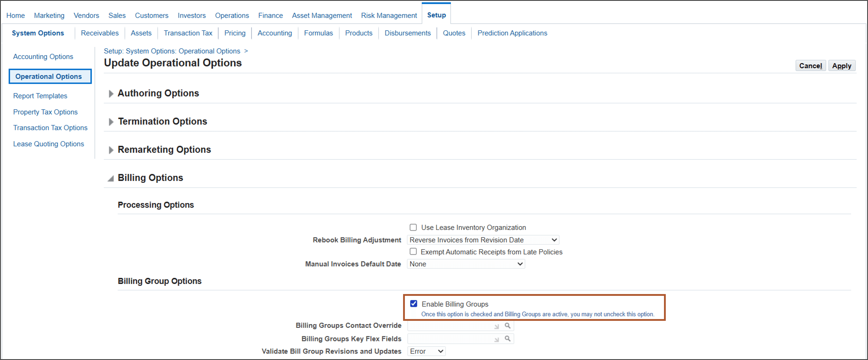Enable Use Lease Inventory Organization

pyautogui.click(x=413, y=227)
